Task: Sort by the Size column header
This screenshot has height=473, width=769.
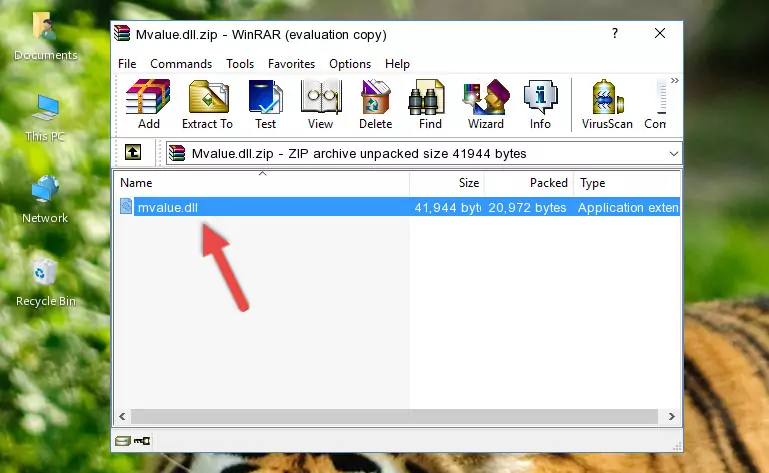Action: (x=447, y=183)
